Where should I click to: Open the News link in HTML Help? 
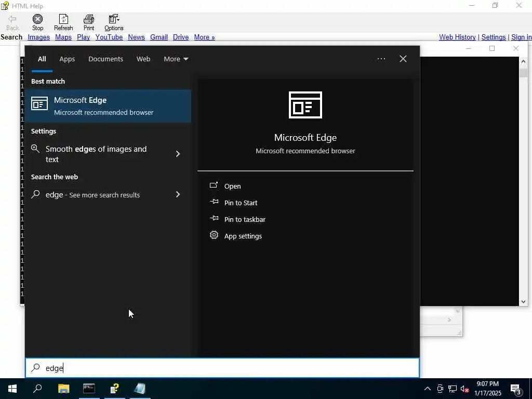click(137, 37)
